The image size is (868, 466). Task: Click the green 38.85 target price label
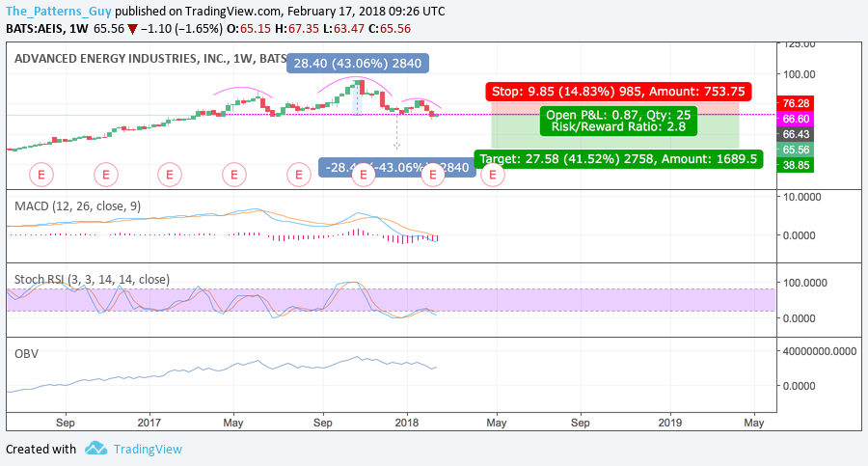point(796,165)
